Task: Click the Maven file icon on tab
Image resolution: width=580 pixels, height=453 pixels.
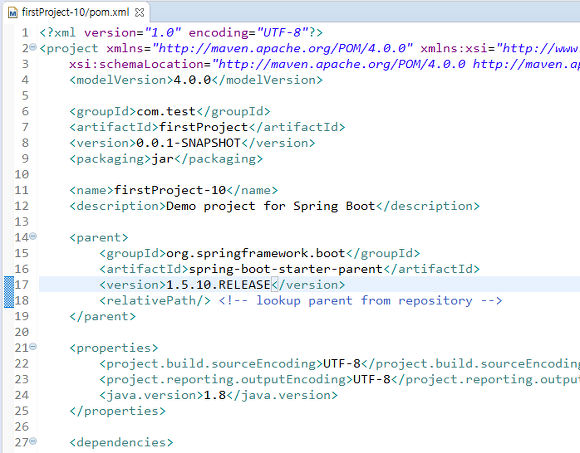Action: pos(13,13)
